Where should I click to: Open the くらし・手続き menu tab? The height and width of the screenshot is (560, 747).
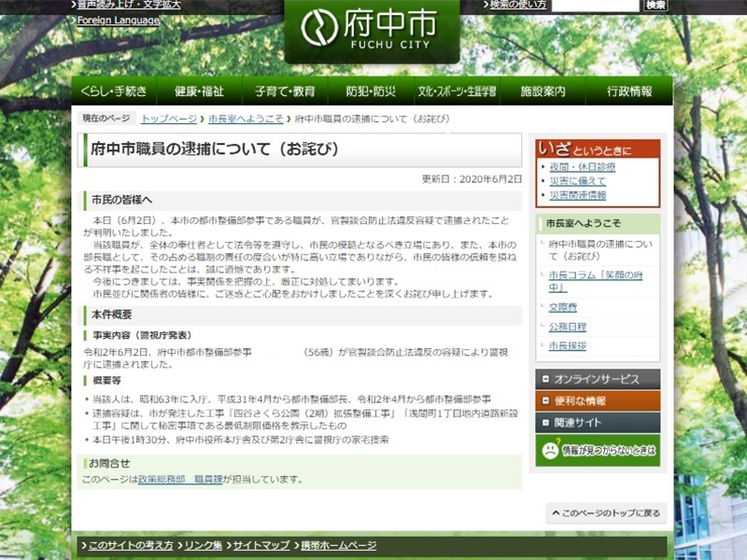114,91
